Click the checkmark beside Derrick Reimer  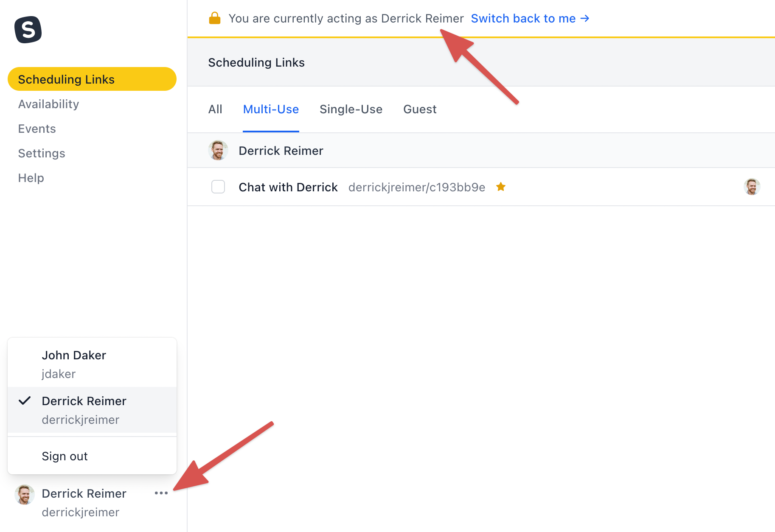[25, 400]
